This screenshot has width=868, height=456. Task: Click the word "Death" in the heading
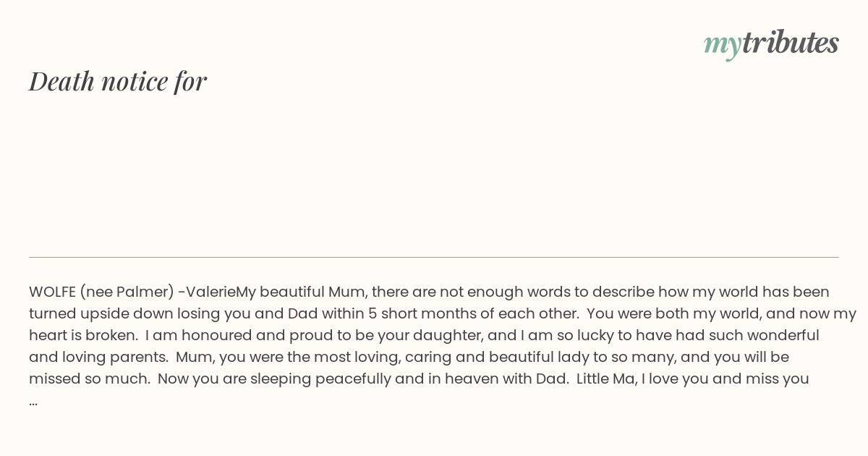click(62, 81)
